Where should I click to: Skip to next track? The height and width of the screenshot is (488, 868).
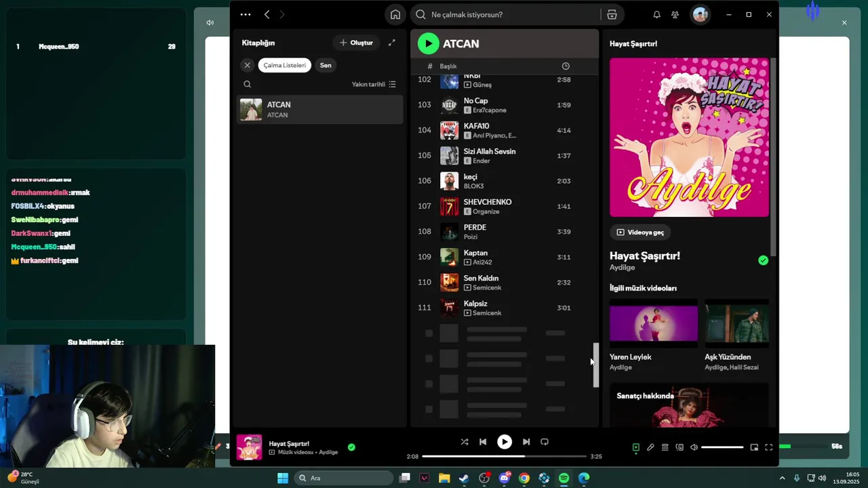(526, 442)
